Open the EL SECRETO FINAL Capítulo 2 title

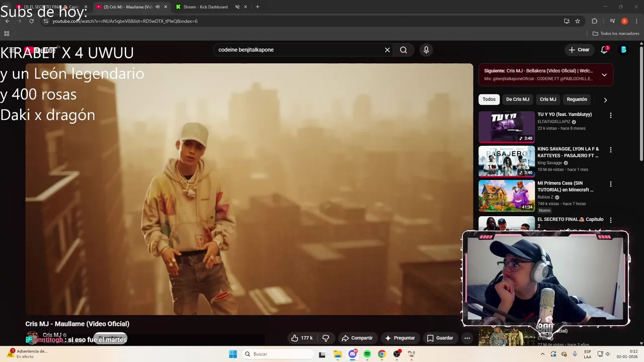570,222
